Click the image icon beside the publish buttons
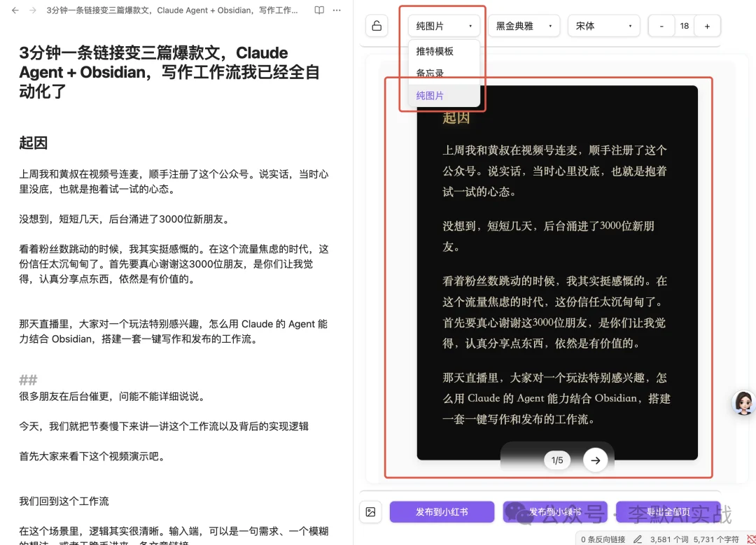 click(x=371, y=513)
